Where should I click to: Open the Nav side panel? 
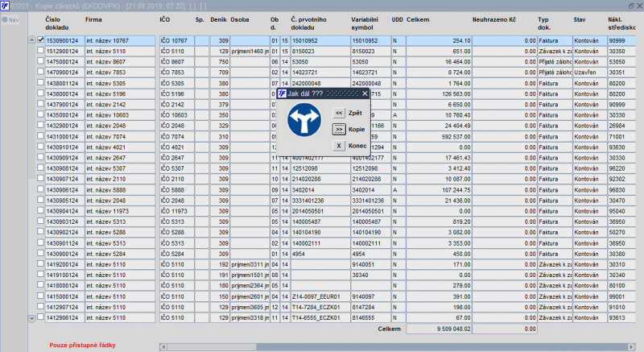click(10, 19)
